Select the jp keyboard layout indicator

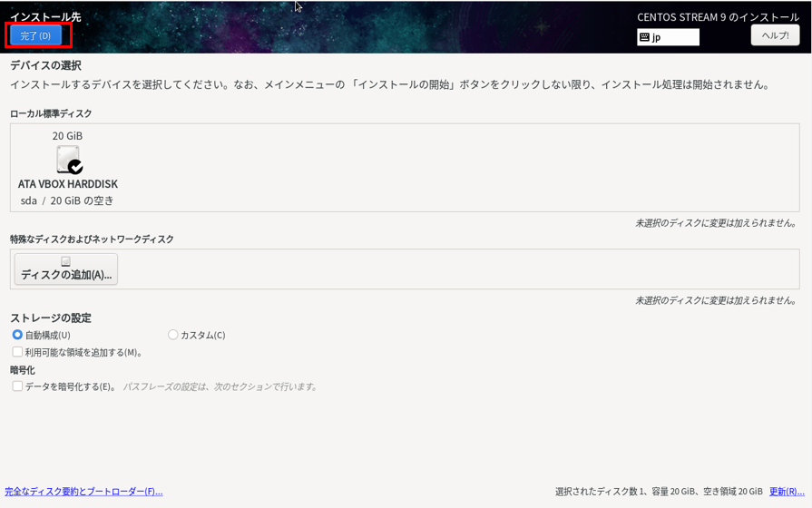point(668,37)
